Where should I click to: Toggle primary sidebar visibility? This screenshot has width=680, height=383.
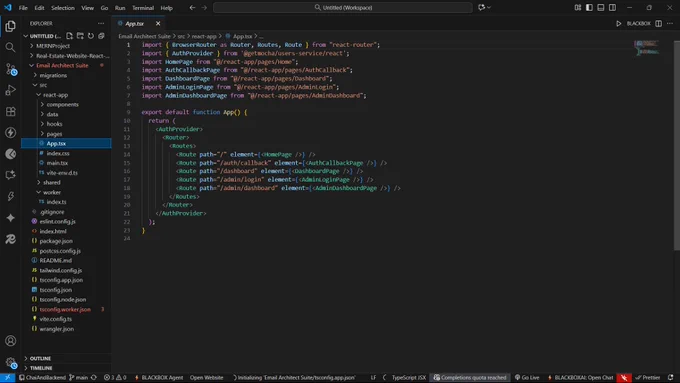589,7
